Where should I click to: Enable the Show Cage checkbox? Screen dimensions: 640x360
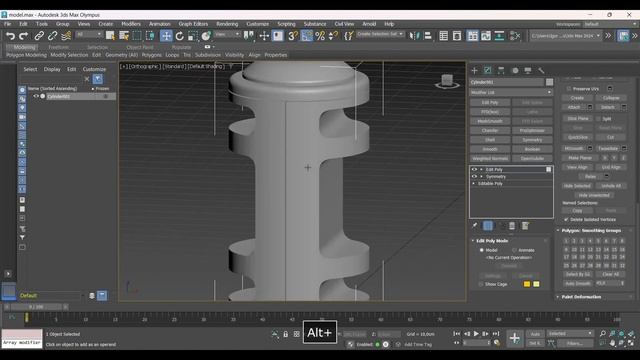coord(481,284)
